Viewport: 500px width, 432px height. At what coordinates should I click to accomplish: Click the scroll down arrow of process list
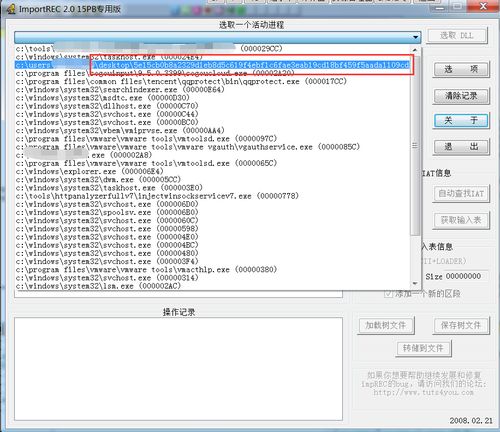click(x=415, y=284)
